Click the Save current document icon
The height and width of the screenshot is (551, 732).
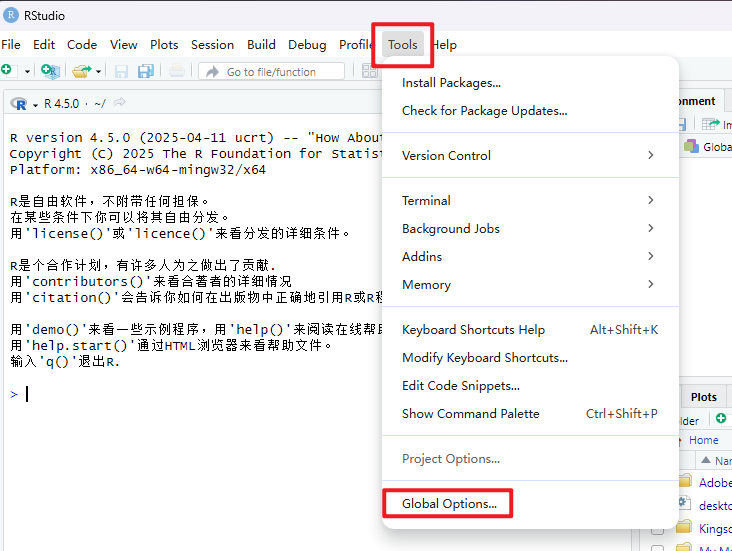pos(121,71)
